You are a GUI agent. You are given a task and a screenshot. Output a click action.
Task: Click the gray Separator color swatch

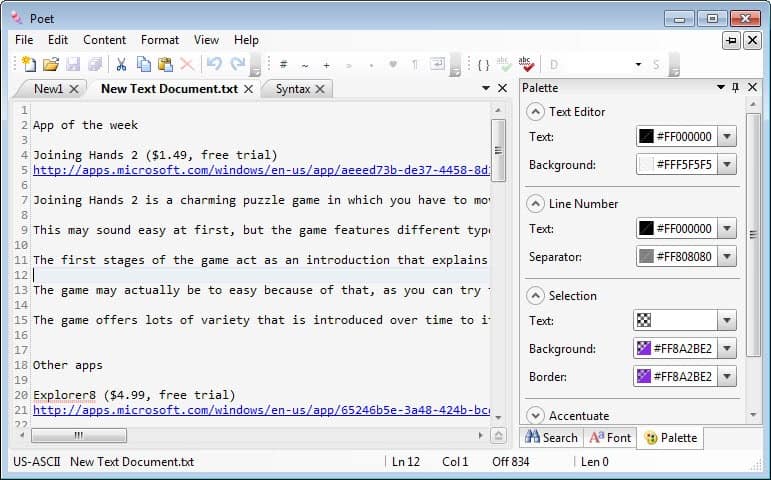pos(646,256)
